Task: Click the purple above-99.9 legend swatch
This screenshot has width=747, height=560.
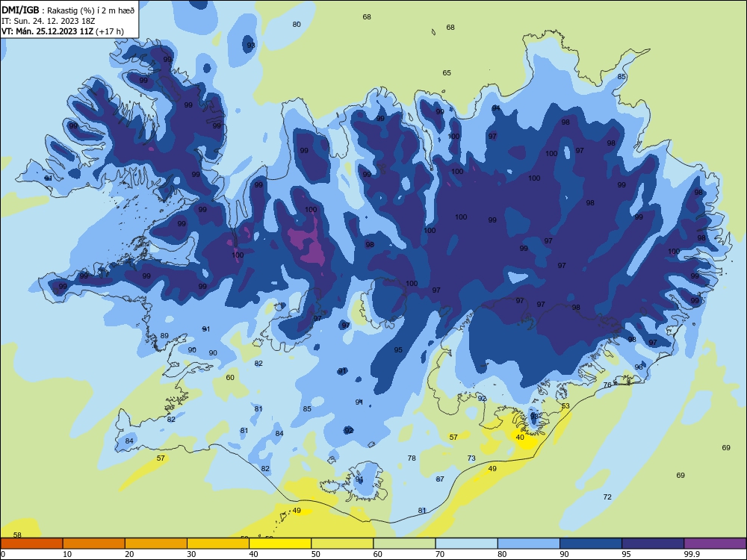Action: point(715,544)
